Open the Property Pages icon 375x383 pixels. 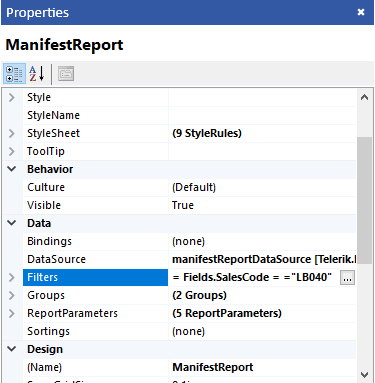pos(66,73)
